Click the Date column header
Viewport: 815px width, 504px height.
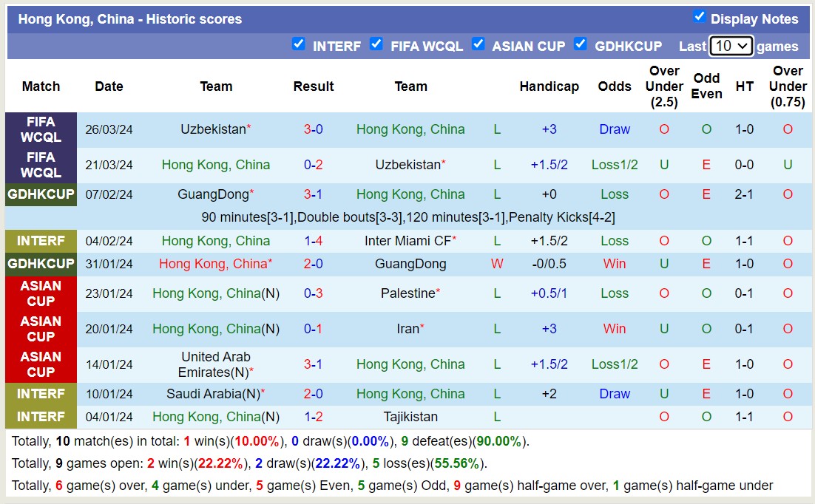click(109, 86)
